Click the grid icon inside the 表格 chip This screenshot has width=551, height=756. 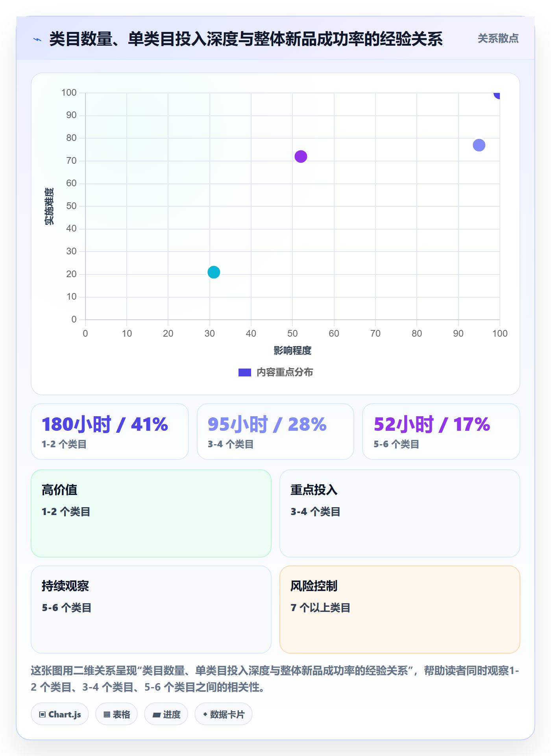coord(107,715)
